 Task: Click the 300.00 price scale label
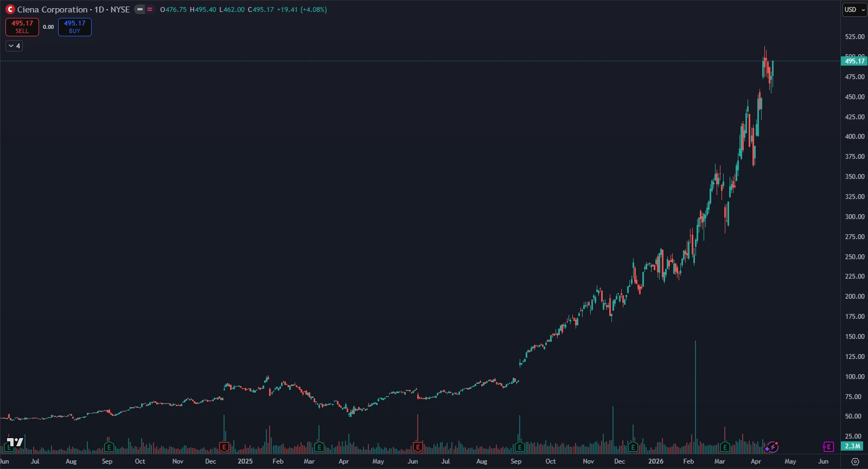(x=855, y=217)
